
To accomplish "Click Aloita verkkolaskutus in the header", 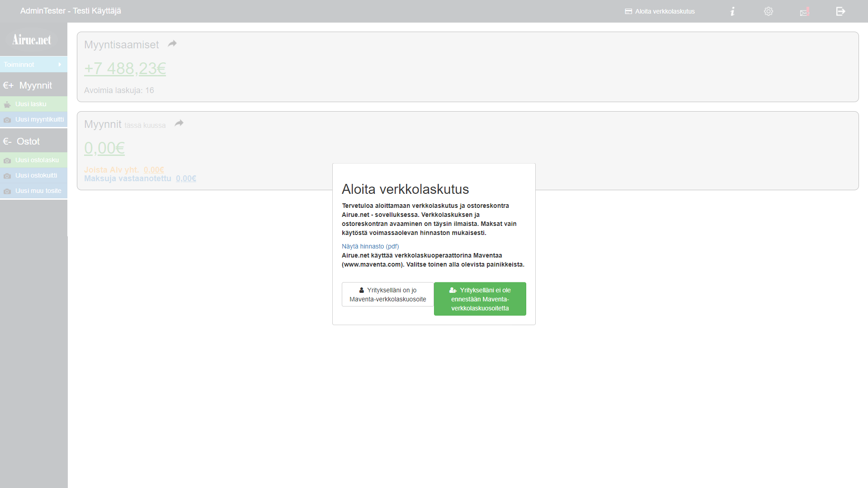I will tap(660, 11).
